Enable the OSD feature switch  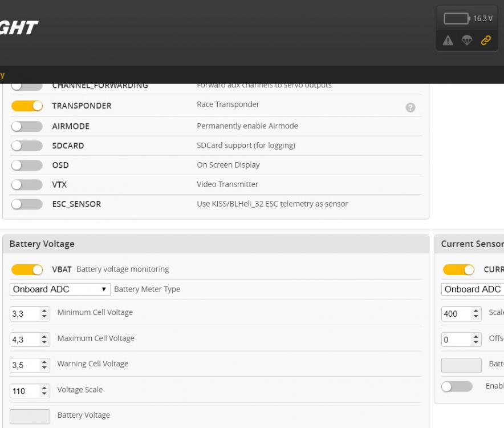pyautogui.click(x=27, y=165)
